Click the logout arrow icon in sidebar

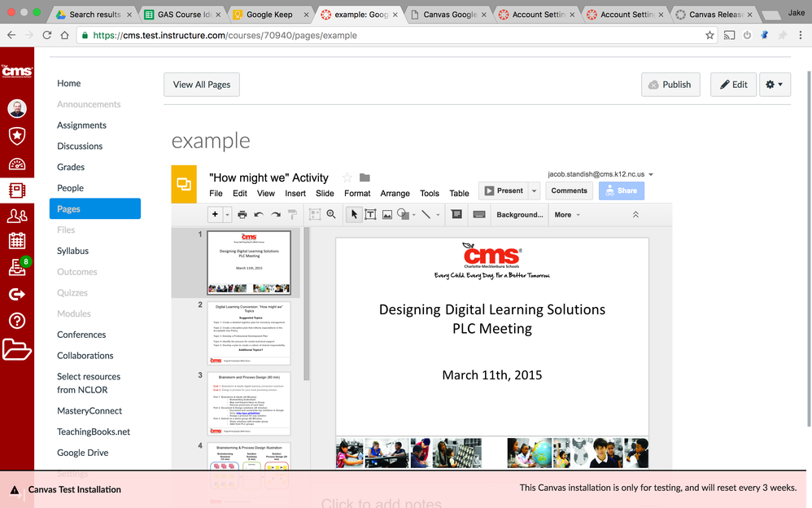[17, 295]
